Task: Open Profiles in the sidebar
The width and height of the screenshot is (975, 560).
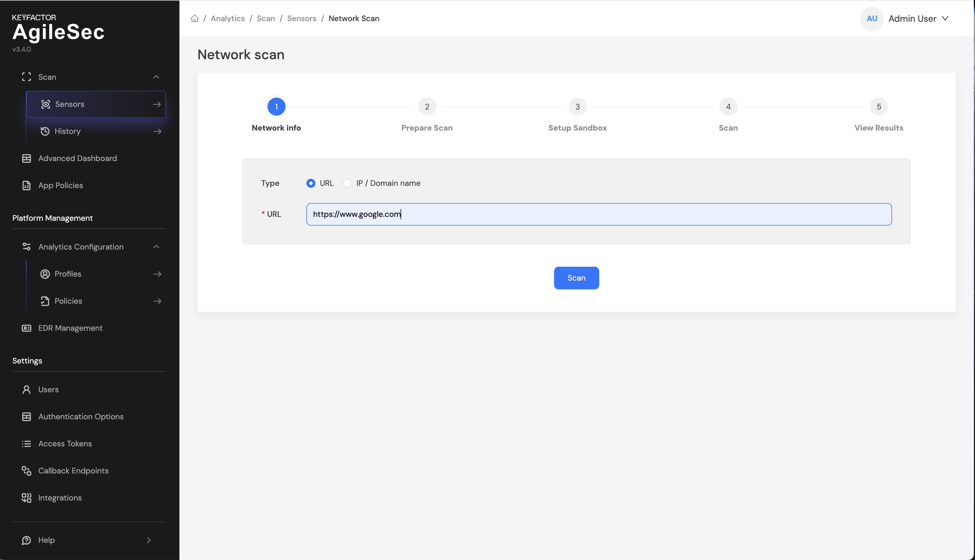Action: tap(68, 274)
